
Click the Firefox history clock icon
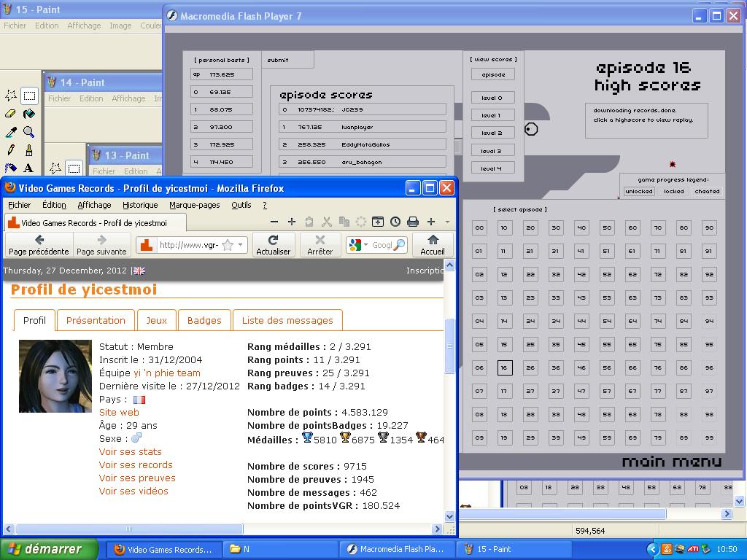click(x=395, y=222)
